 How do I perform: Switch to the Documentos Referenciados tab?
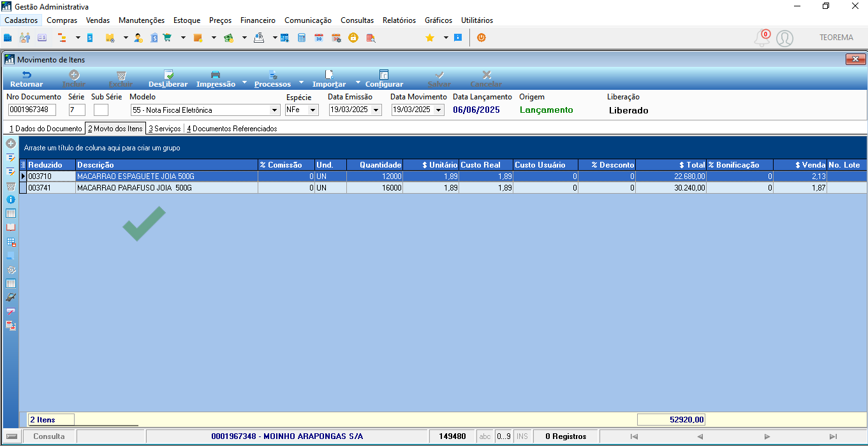coord(232,129)
